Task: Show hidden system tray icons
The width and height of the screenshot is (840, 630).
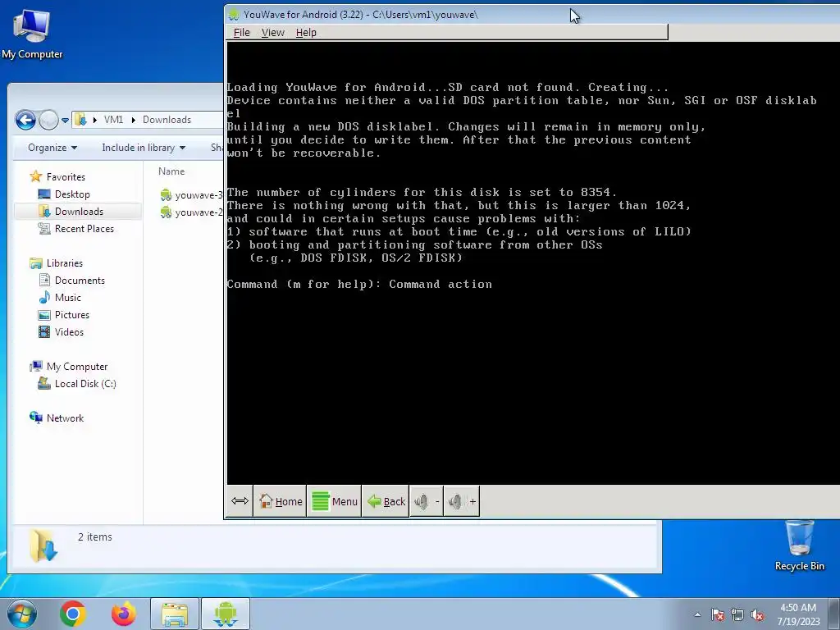Action: (x=697, y=614)
